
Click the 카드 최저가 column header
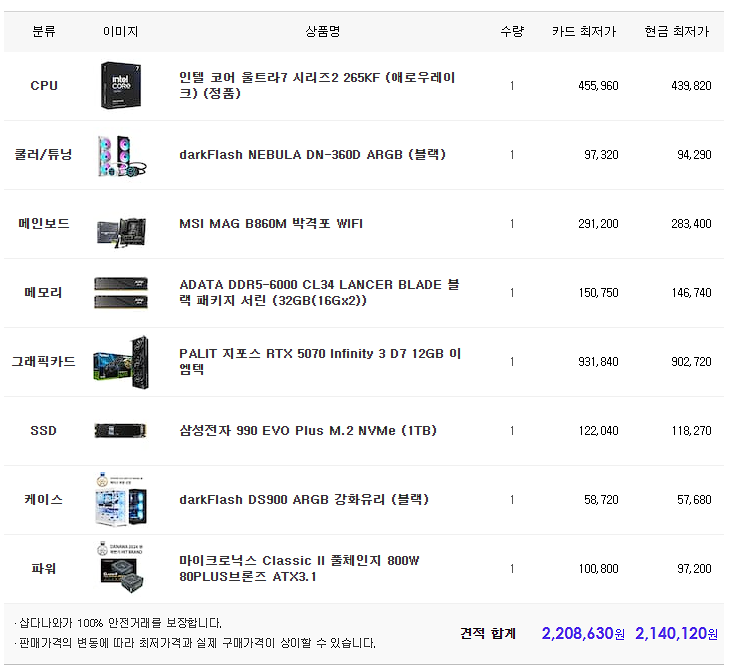pos(584,31)
